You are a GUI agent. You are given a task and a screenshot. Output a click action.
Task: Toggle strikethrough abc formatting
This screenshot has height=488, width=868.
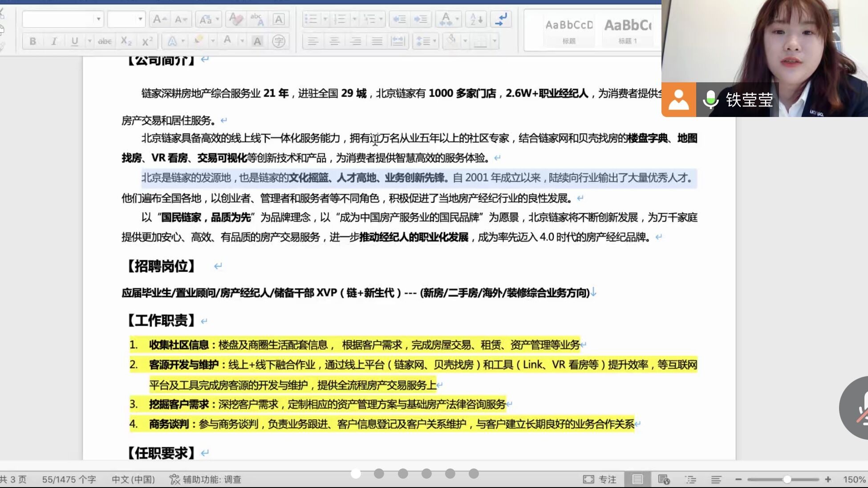pyautogui.click(x=105, y=41)
